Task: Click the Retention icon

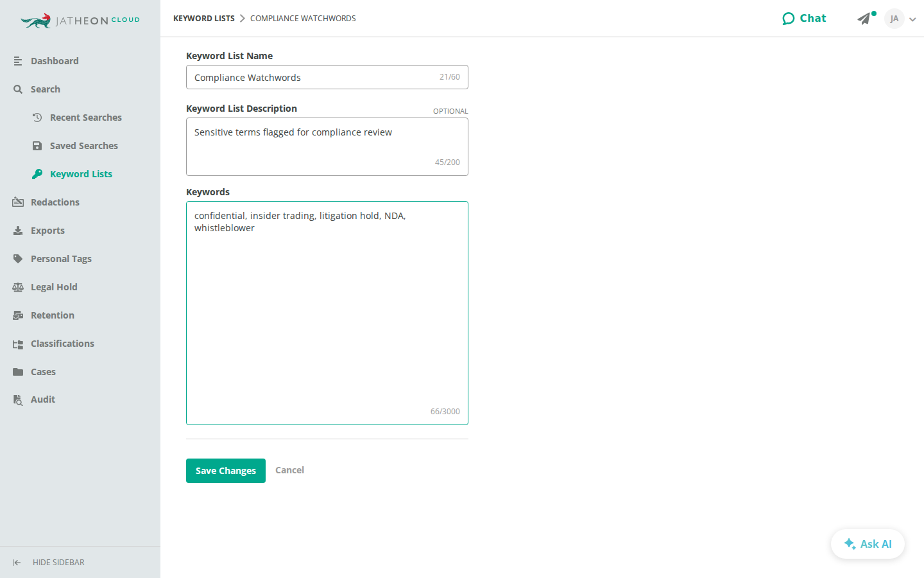Action: pyautogui.click(x=18, y=315)
